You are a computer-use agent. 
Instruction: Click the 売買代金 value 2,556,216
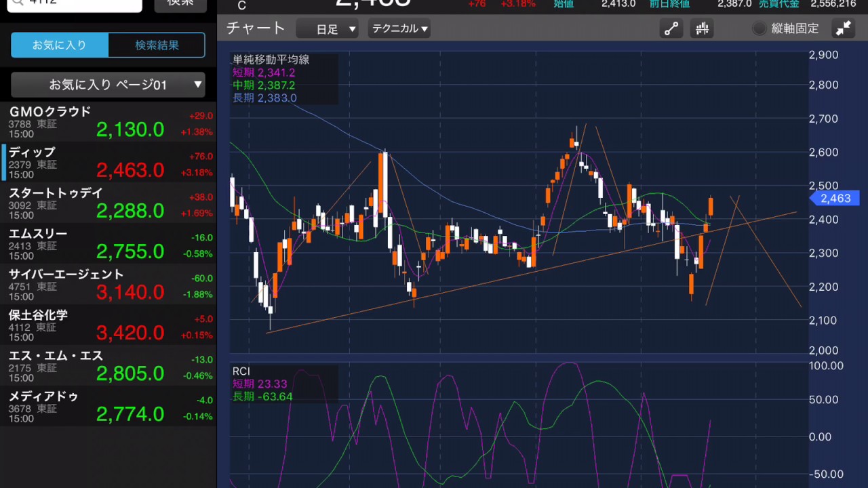coord(833,3)
